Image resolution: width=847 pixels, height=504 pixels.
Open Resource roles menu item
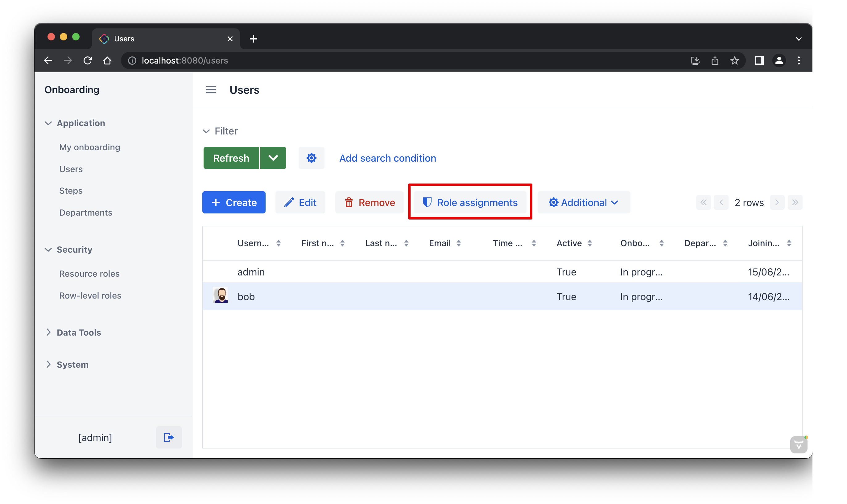[x=89, y=273]
